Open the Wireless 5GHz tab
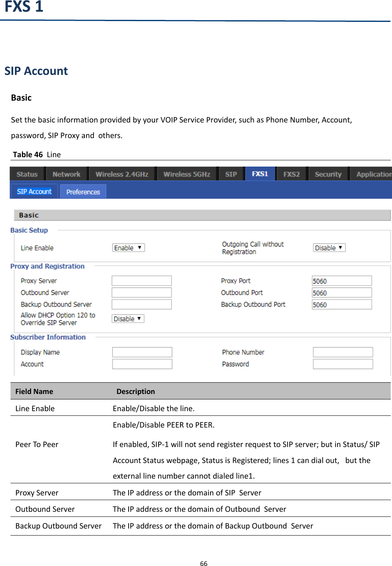This screenshot has height=566, width=392. pos(187,174)
